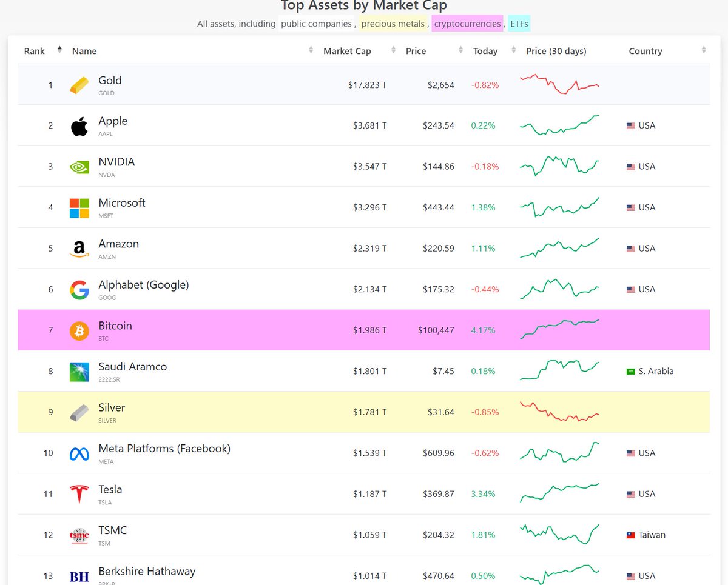728x585 pixels.
Task: Click Gold market cap $17.823 T
Action: pyautogui.click(x=367, y=85)
